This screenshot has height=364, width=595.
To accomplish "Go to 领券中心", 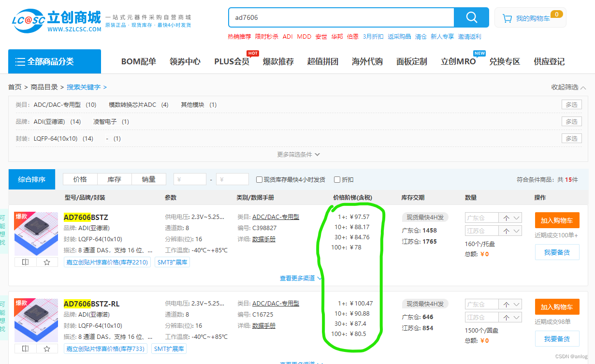I will tap(185, 62).
